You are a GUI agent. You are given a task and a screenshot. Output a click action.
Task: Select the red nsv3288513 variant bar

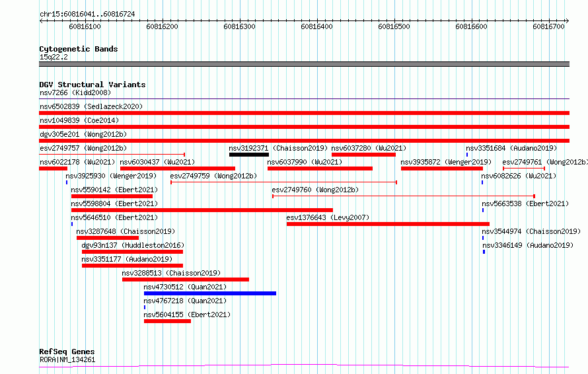tap(186, 280)
